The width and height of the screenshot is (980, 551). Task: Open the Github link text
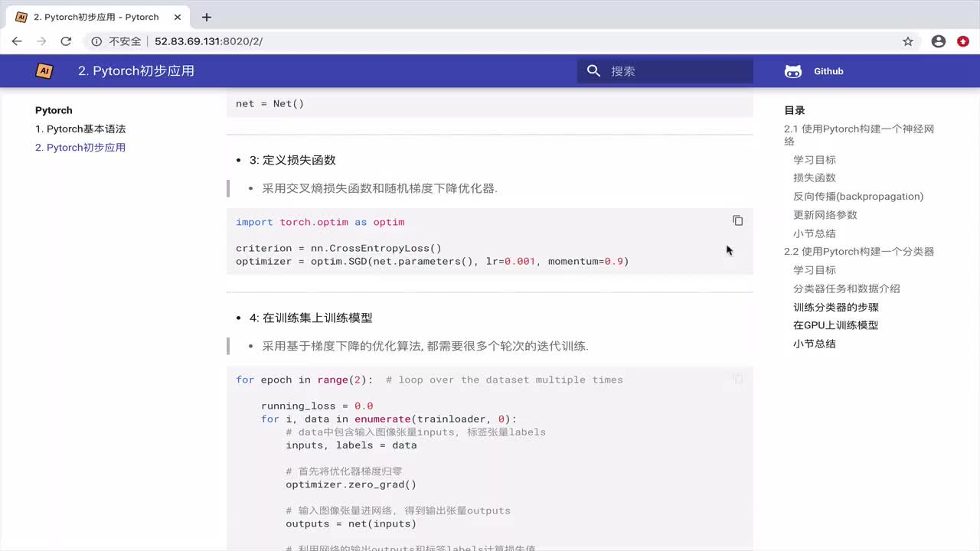[828, 71]
